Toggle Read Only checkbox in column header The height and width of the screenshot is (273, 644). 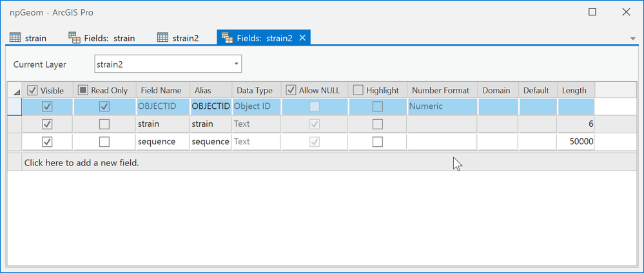(x=83, y=91)
